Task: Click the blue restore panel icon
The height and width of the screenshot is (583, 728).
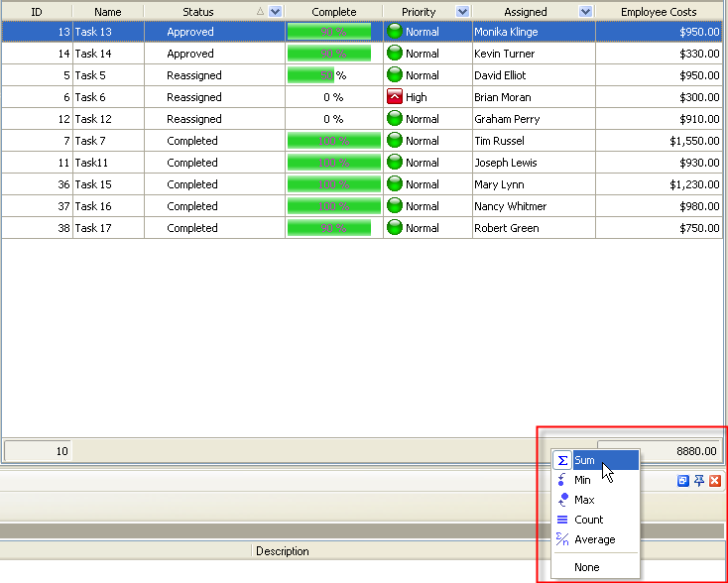Action: click(x=682, y=481)
